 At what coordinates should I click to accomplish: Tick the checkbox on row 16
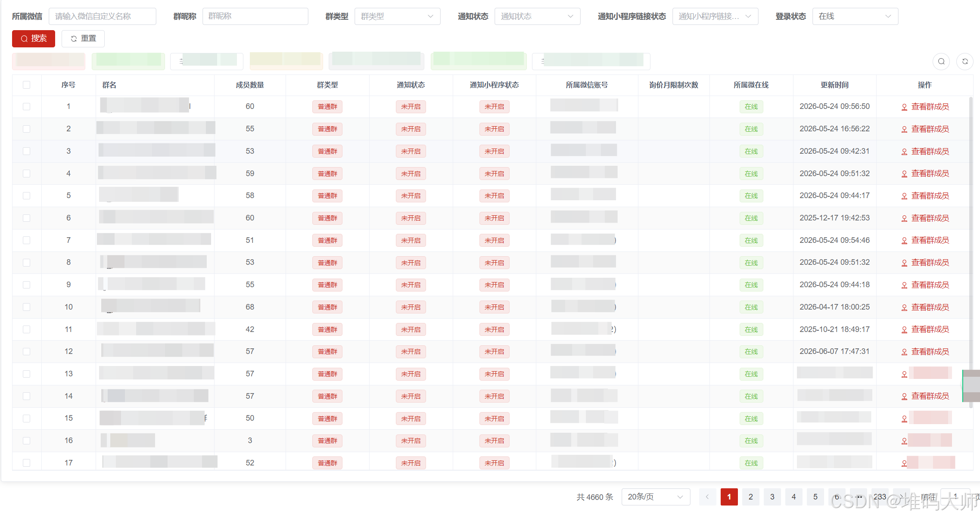point(27,440)
